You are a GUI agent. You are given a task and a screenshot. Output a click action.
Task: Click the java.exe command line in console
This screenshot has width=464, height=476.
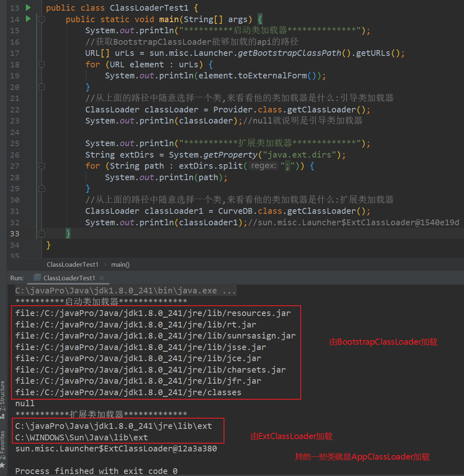click(125, 291)
